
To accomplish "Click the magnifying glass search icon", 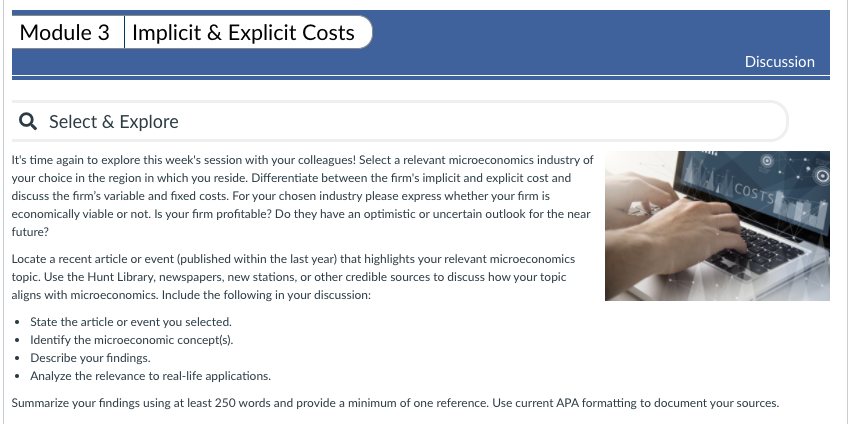I will (28, 121).
